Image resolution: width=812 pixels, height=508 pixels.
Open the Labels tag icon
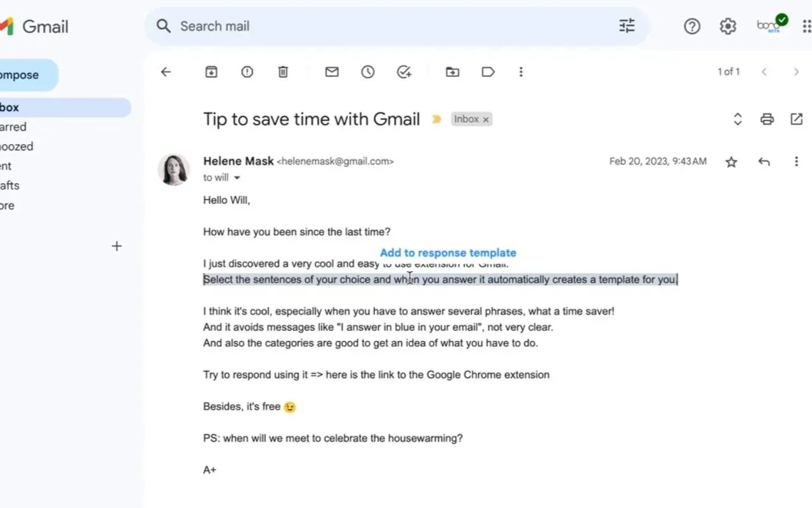tap(488, 72)
